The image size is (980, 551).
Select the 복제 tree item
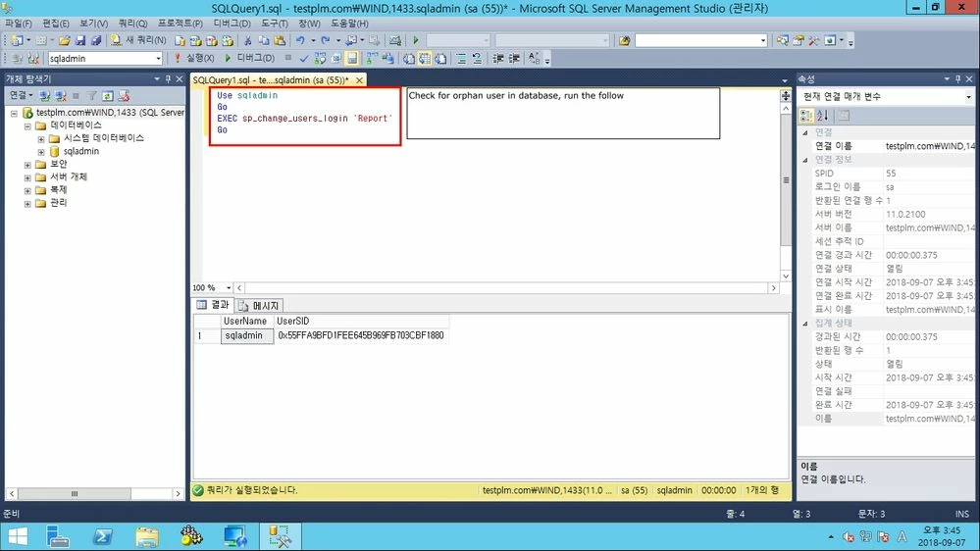click(59, 190)
